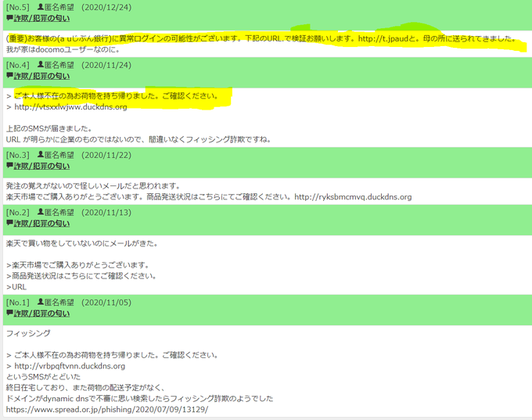Image resolution: width=532 pixels, height=420 pixels.
Task: Click the [No.1] post number label
Action: pyautogui.click(x=18, y=303)
